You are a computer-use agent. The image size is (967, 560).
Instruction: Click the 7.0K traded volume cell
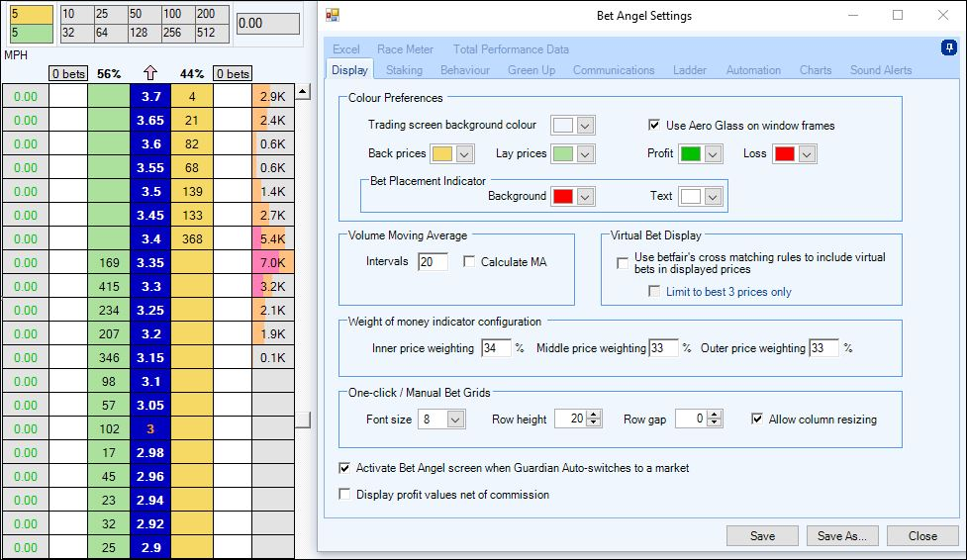click(272, 263)
